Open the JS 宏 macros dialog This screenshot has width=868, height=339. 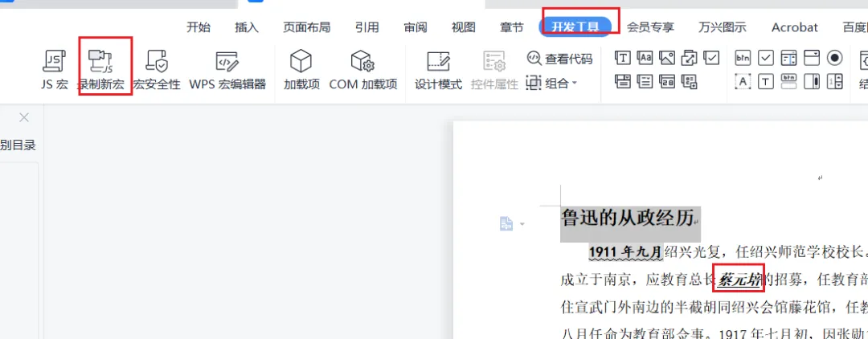(55, 70)
